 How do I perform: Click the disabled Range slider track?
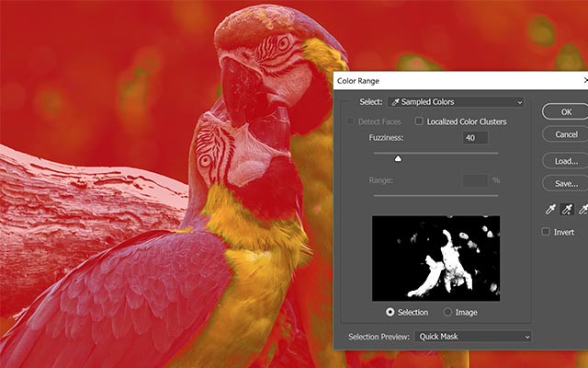(x=435, y=195)
